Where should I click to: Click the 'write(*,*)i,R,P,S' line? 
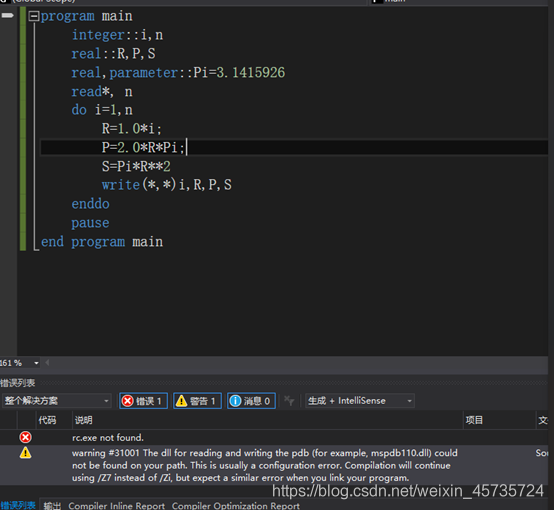click(x=167, y=185)
